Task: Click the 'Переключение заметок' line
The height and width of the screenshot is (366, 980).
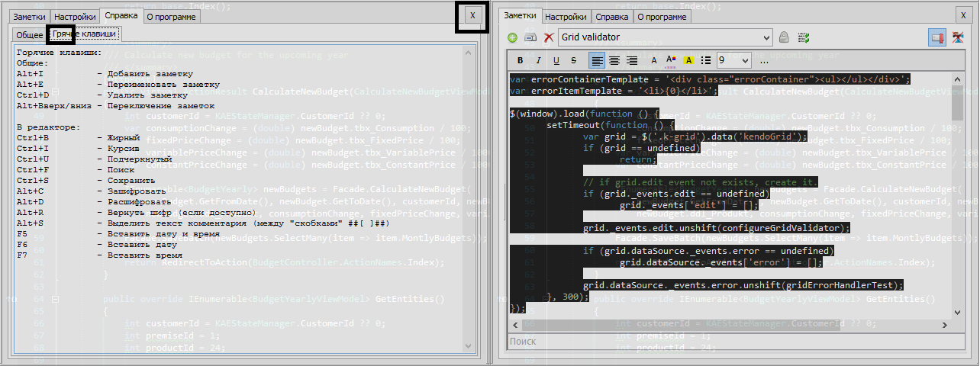Action: pos(115,105)
